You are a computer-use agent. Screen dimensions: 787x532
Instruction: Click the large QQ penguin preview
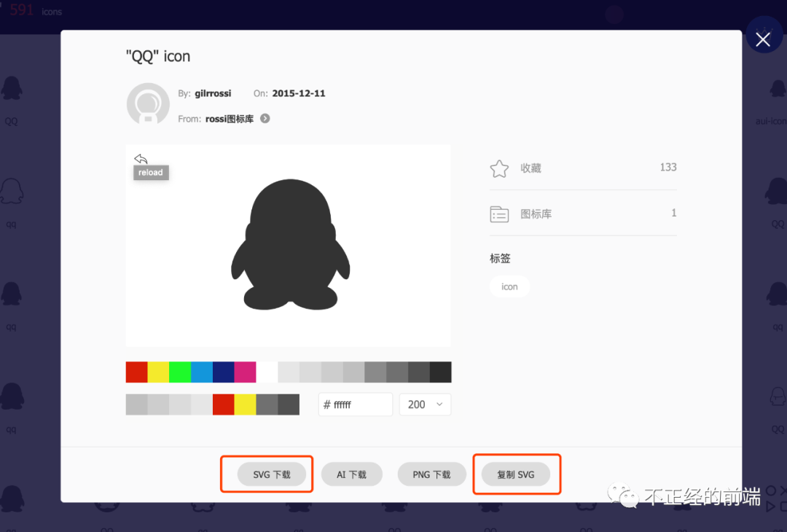pos(290,244)
